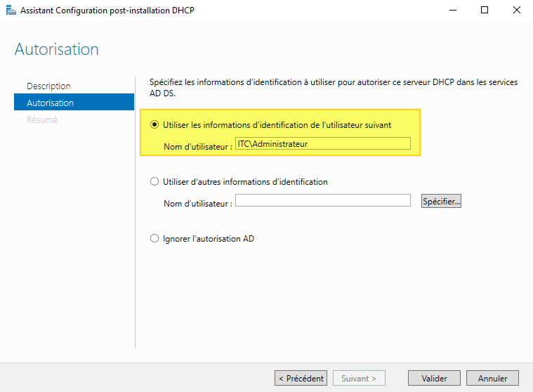
Task: Click the disabled Suivant button
Action: [x=358, y=378]
